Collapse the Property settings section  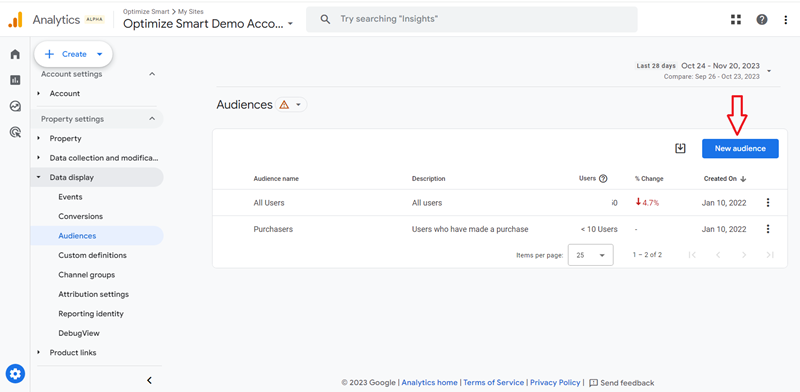click(152, 119)
